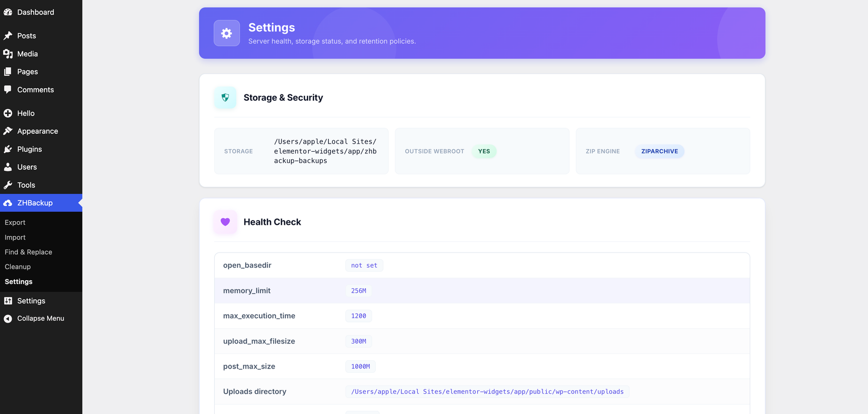
Task: Click the purple heart Health Check icon
Action: (225, 222)
